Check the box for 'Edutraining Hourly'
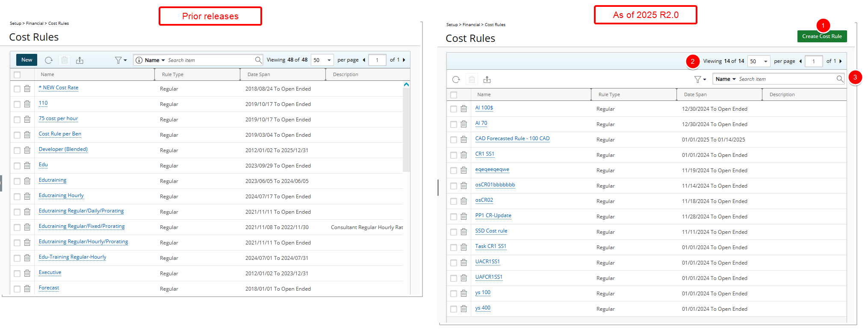868x330 pixels. click(x=17, y=197)
